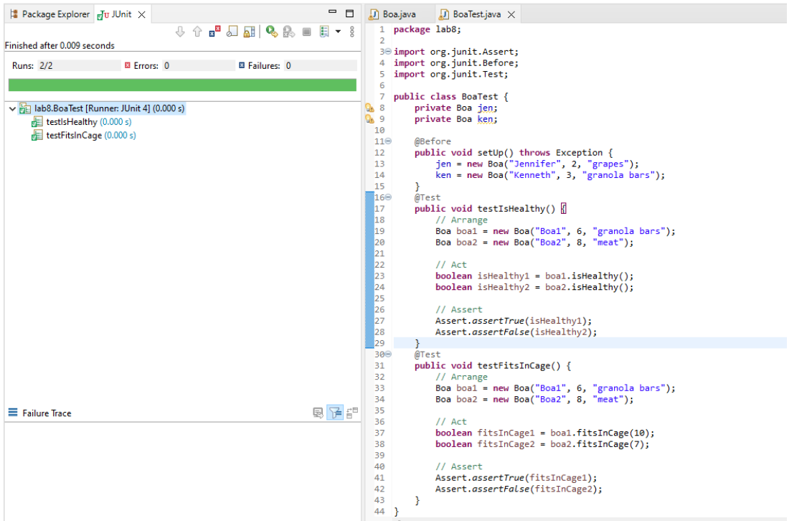Click the Package Explorer tab icon
This screenshot has height=521, width=812.
tap(14, 14)
